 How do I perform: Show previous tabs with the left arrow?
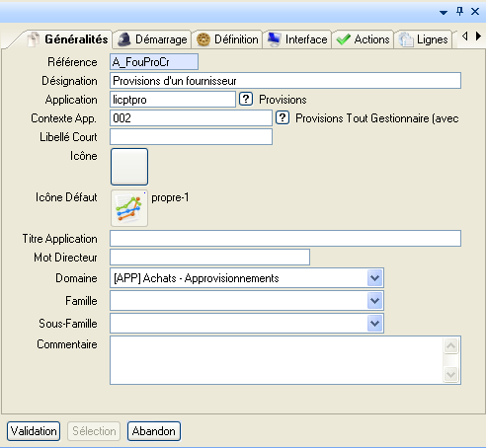465,37
